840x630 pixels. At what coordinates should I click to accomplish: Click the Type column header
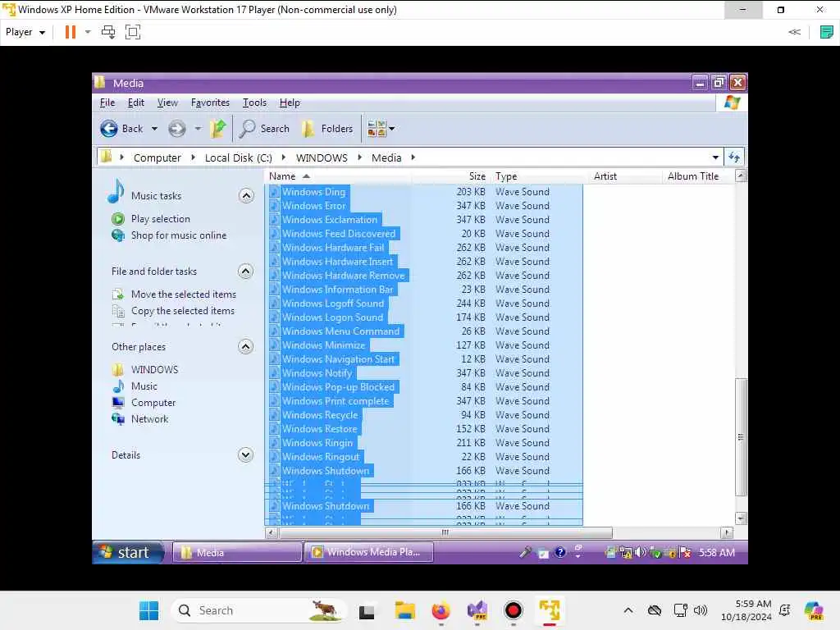(x=540, y=176)
